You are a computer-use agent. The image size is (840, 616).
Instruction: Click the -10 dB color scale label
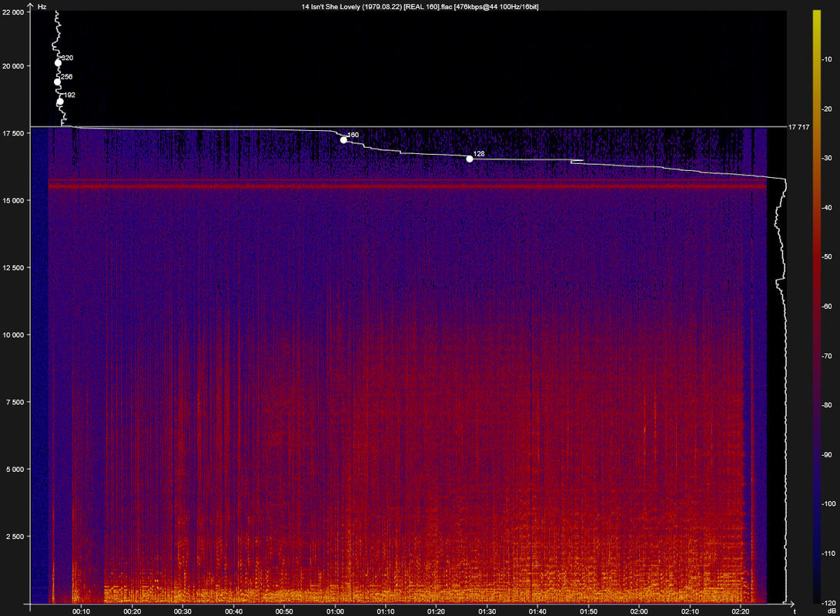click(x=827, y=59)
